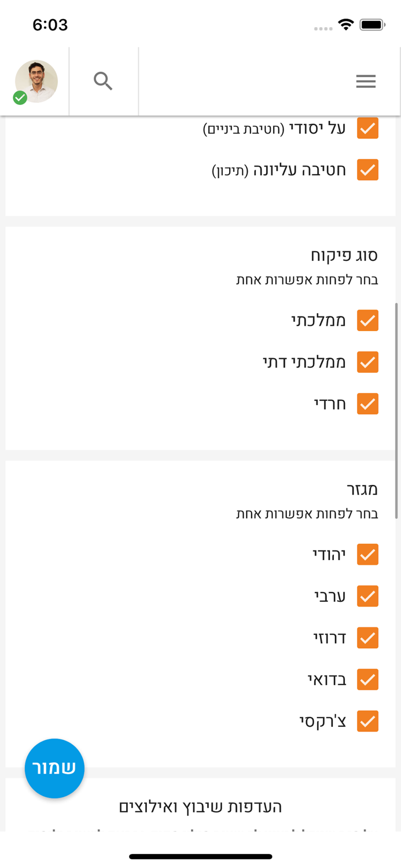Open the profile picture thumbnail
This screenshot has height=868, width=401.
[x=36, y=82]
